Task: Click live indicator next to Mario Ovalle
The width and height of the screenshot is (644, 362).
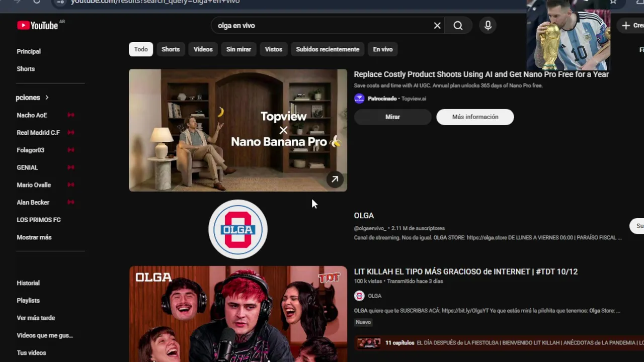Action: tap(71, 185)
